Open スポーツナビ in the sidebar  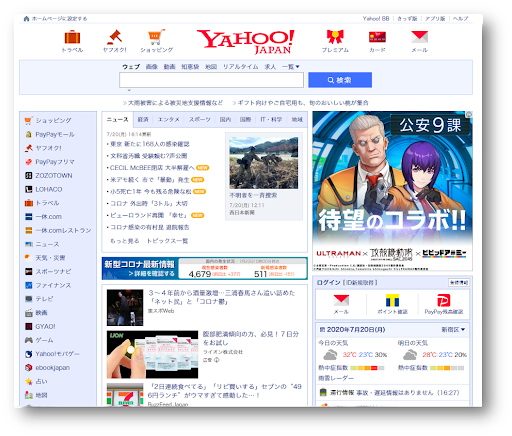(53, 271)
